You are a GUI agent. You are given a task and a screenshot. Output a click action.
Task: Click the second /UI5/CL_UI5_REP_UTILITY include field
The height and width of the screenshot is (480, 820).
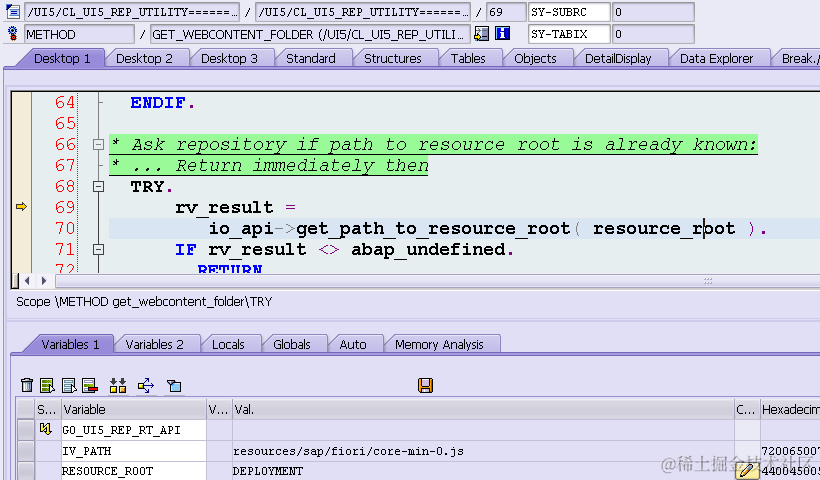tap(363, 12)
